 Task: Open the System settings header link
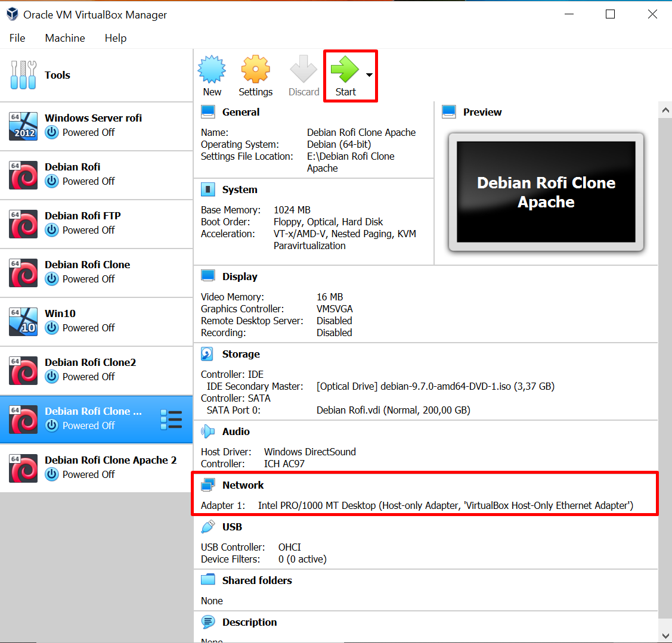tap(240, 190)
